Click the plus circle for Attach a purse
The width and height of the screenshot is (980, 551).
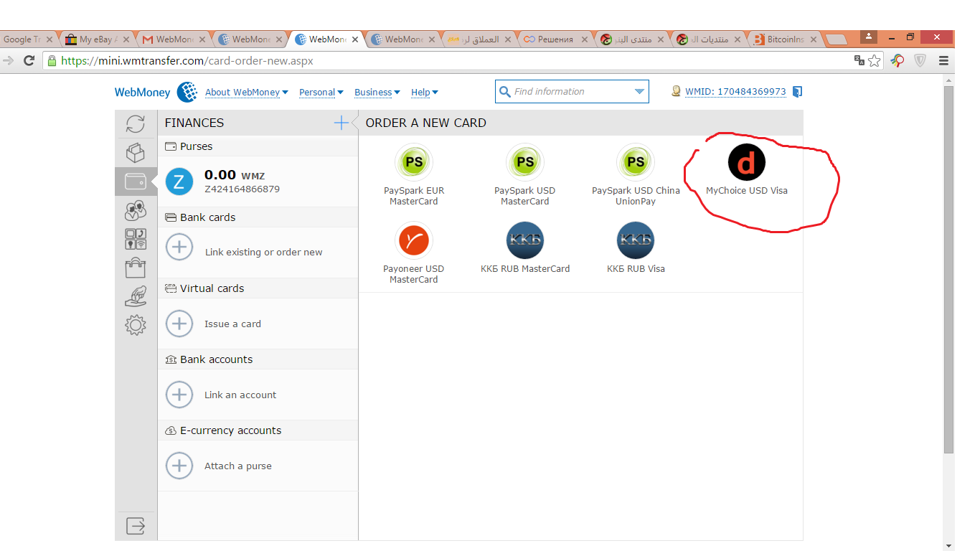point(179,466)
